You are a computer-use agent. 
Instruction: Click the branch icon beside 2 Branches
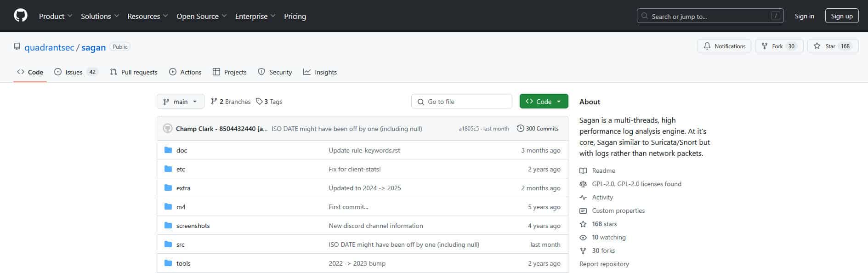pos(214,102)
